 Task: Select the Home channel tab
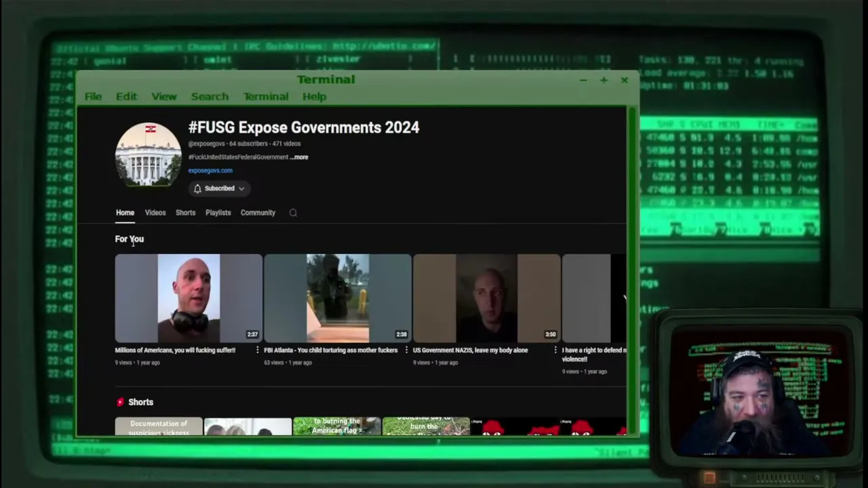[125, 213]
